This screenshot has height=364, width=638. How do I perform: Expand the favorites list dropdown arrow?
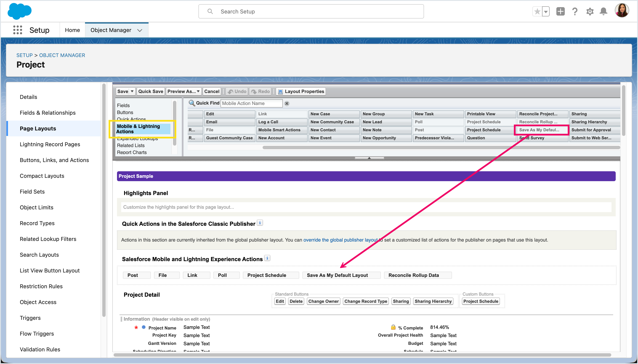click(x=546, y=12)
